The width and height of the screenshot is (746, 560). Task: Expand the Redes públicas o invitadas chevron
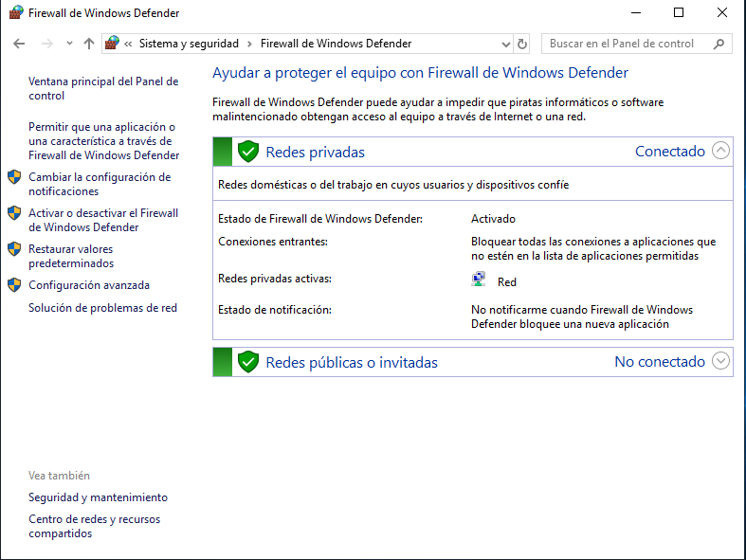[720, 361]
